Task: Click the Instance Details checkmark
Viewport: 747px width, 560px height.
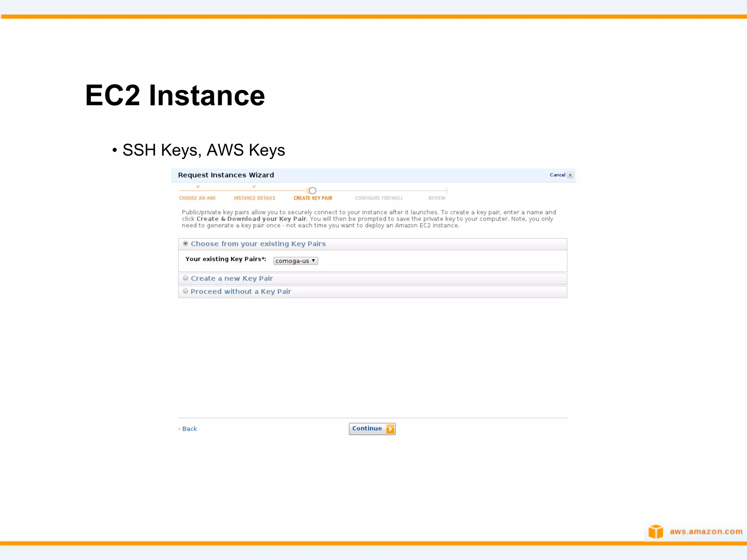Action: click(x=254, y=186)
